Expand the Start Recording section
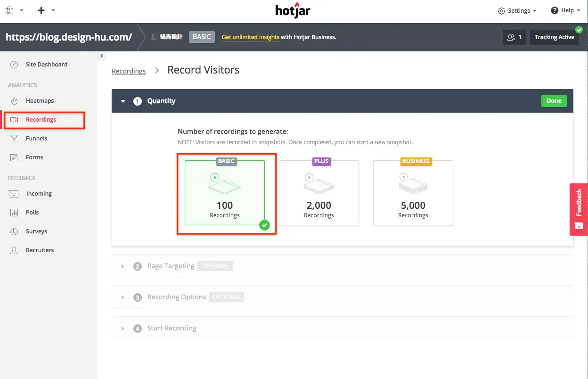The image size is (588, 379). click(342, 328)
